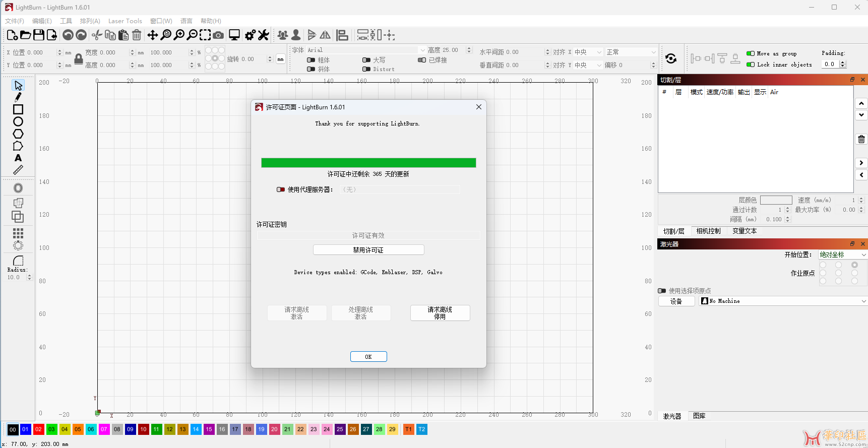Open the camera capture icon in toolbar
868x448 pixels.
218,35
